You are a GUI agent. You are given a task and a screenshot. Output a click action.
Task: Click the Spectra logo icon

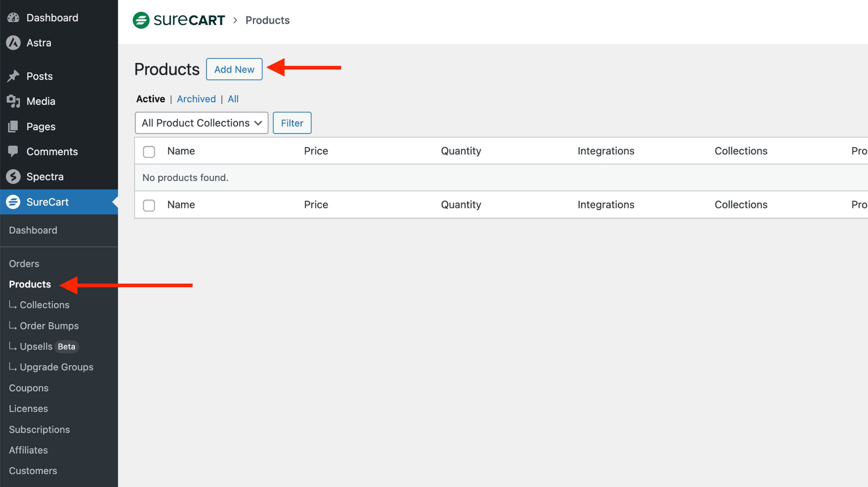click(x=13, y=177)
